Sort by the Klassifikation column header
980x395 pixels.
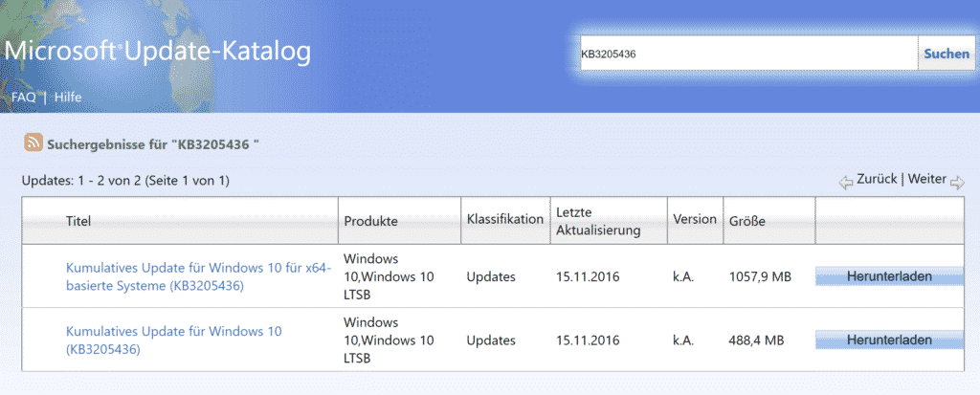pos(505,221)
